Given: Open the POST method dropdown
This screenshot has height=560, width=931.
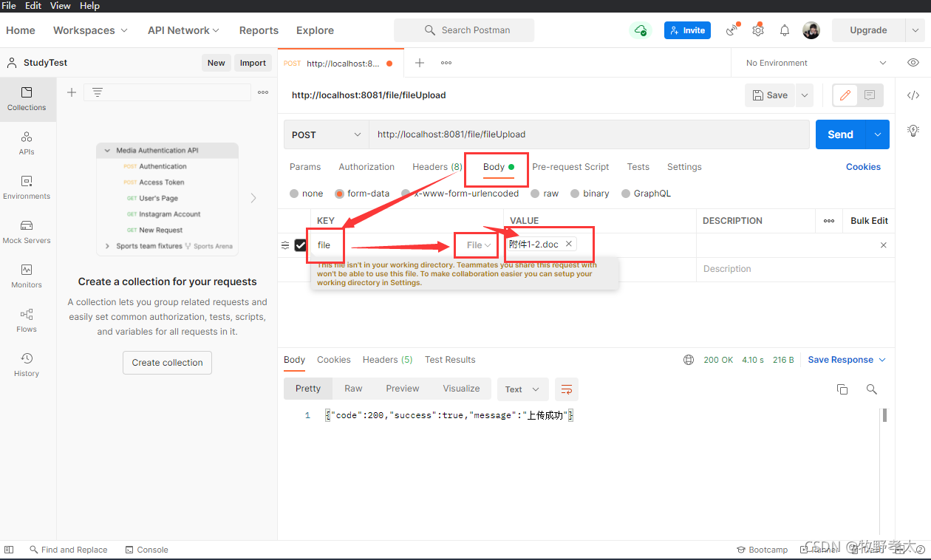Looking at the screenshot, I should pyautogui.click(x=327, y=134).
